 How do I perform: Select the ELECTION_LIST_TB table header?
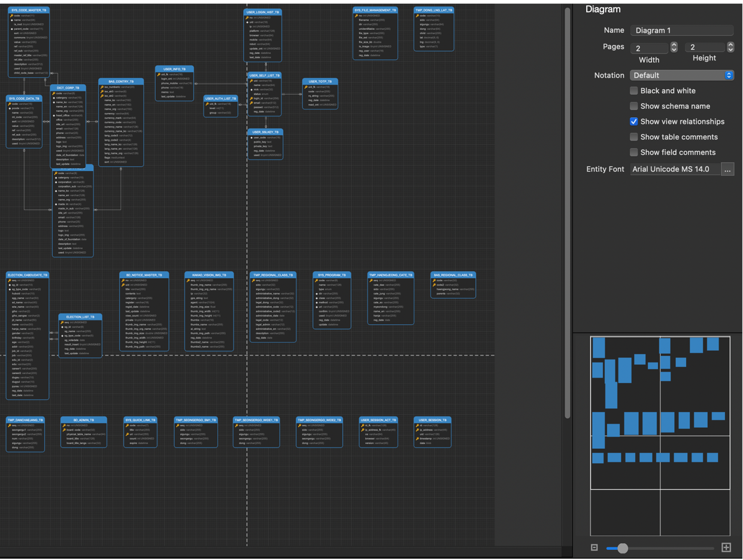pos(80,317)
